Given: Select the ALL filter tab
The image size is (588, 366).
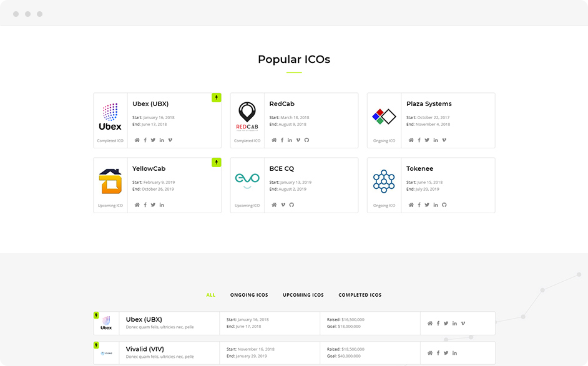Looking at the screenshot, I should point(211,295).
